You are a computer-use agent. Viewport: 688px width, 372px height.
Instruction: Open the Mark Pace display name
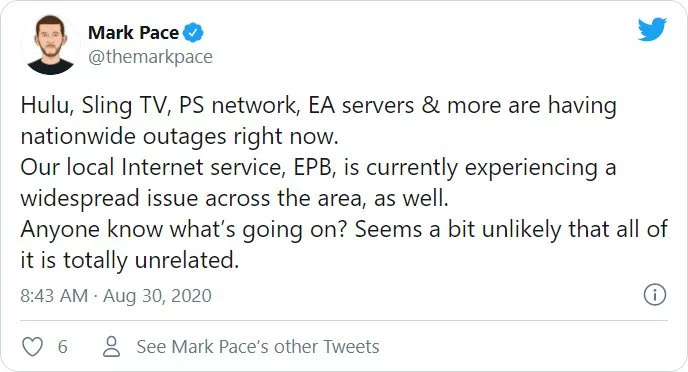pyautogui.click(x=133, y=33)
